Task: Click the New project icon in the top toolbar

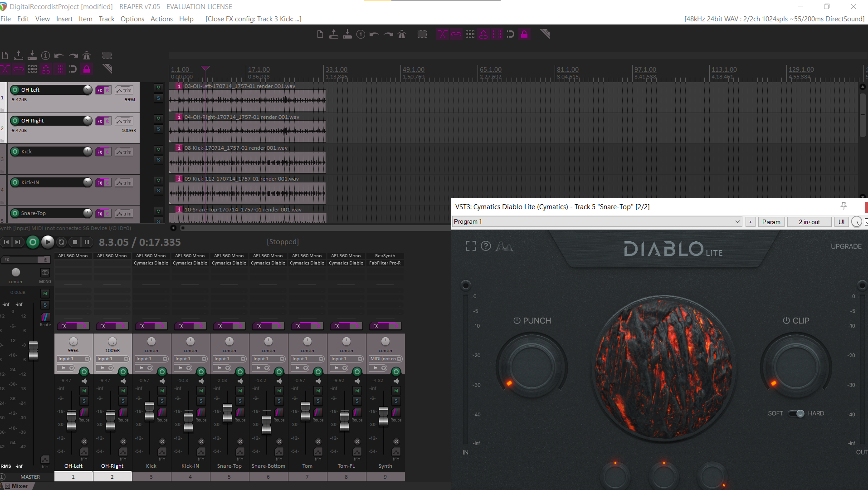Action: click(x=320, y=34)
